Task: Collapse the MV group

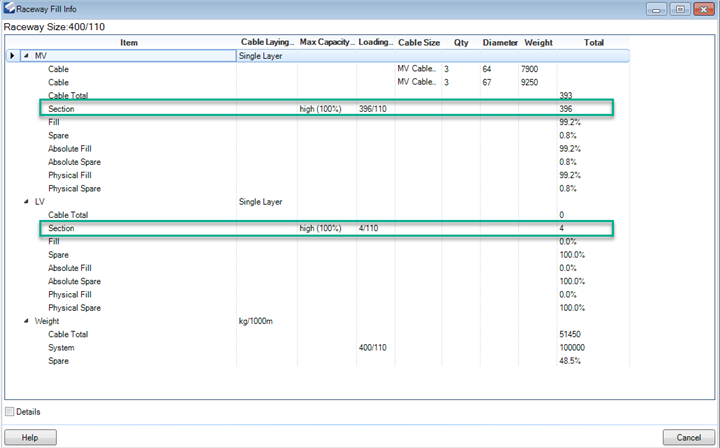Action: tap(25, 56)
